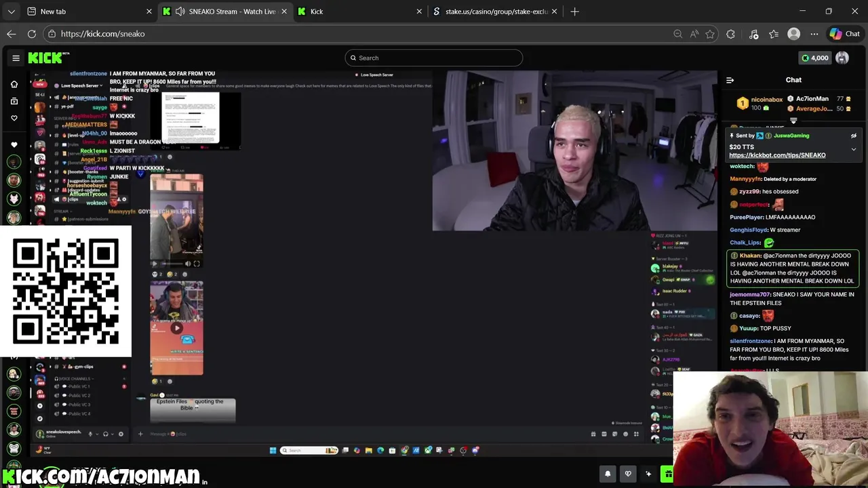Select the gym-clips channel in Discord

(80, 367)
